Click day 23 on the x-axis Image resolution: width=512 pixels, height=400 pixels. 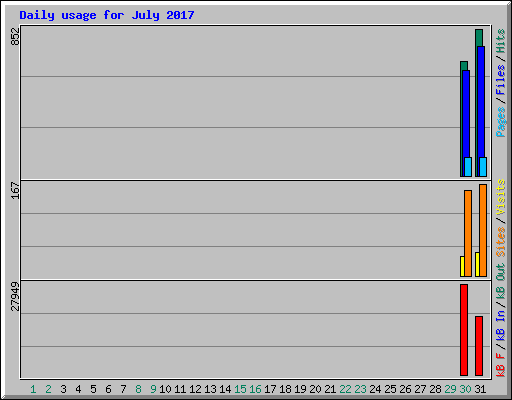[360, 389]
